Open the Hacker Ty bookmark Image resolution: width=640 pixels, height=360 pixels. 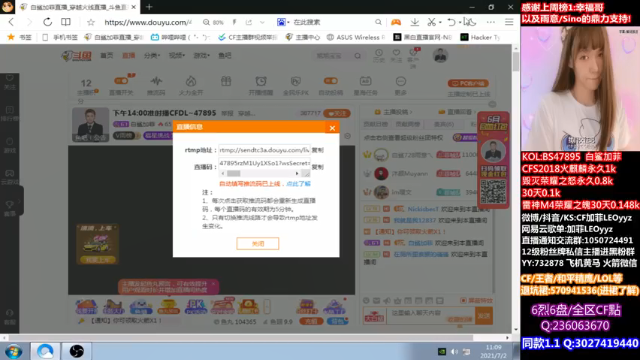(x=480, y=37)
